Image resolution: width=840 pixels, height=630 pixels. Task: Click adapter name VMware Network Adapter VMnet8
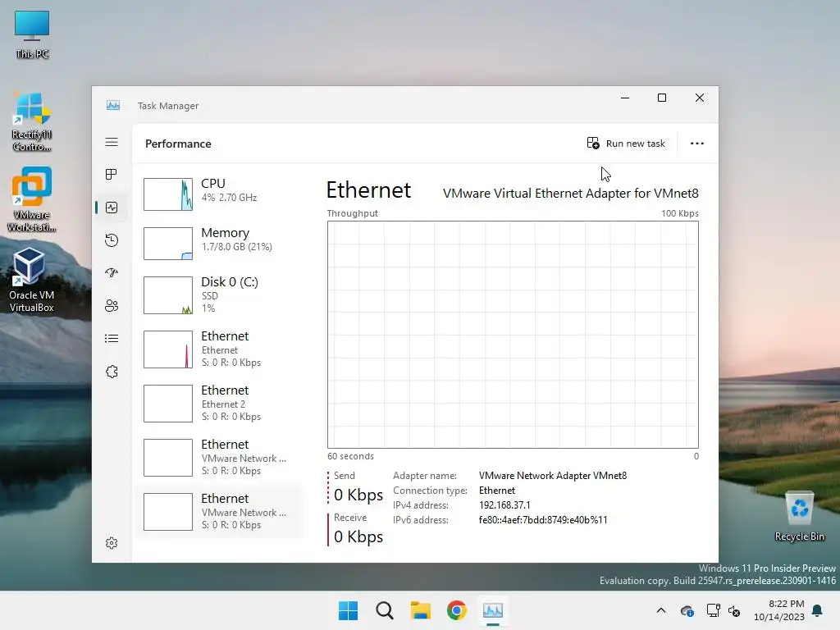[x=553, y=476]
